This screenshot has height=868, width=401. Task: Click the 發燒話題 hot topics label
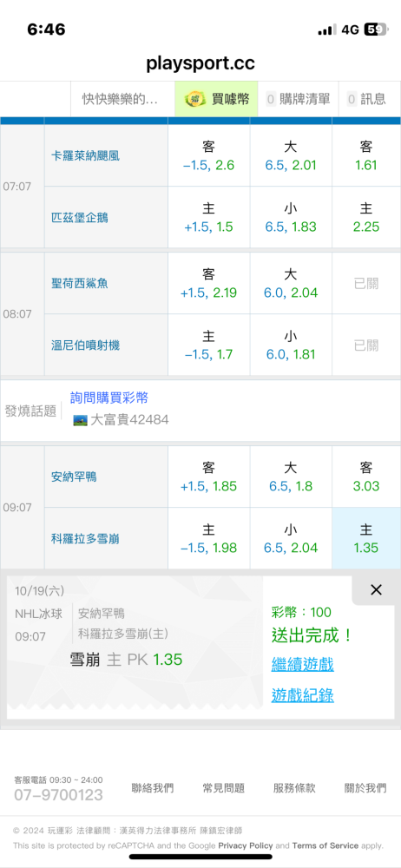30,411
